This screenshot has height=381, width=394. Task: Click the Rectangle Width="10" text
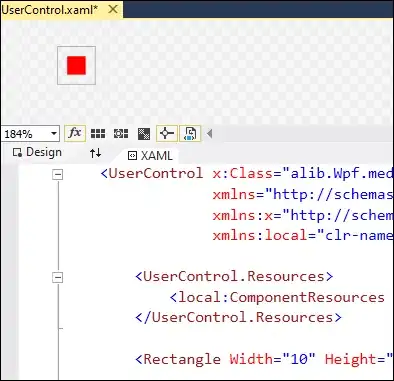point(225,359)
